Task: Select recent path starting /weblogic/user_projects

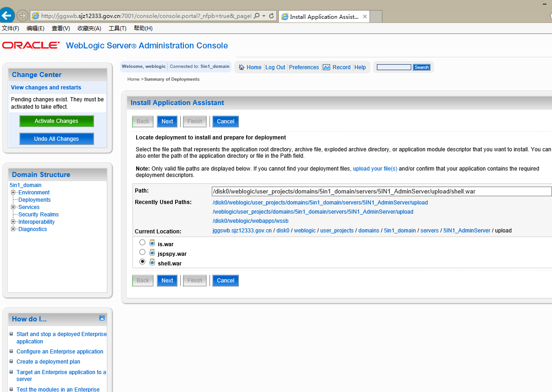Action: click(x=313, y=212)
